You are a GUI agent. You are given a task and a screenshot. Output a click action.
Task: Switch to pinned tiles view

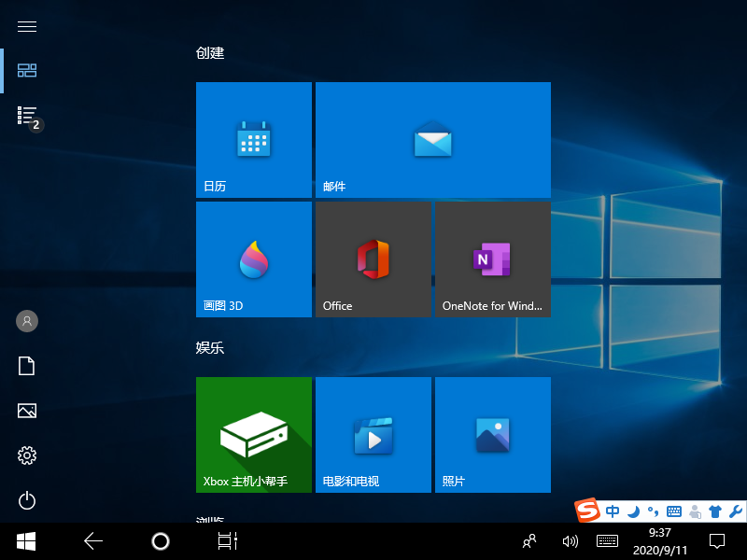click(x=27, y=71)
